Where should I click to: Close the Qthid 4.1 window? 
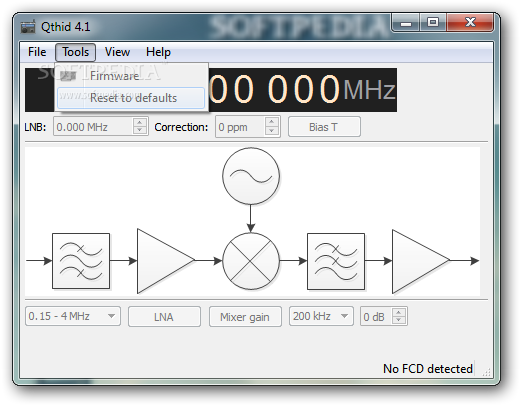pos(470,23)
